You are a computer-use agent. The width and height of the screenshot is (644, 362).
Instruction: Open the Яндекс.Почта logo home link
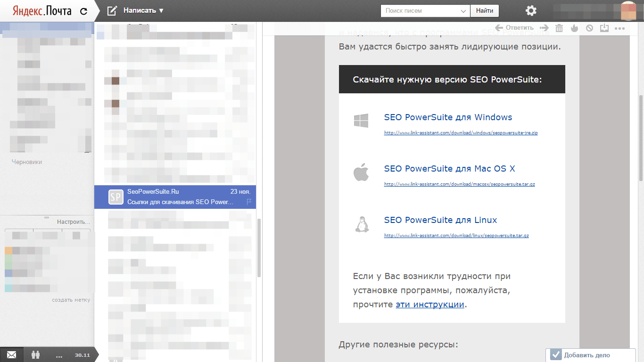[42, 11]
